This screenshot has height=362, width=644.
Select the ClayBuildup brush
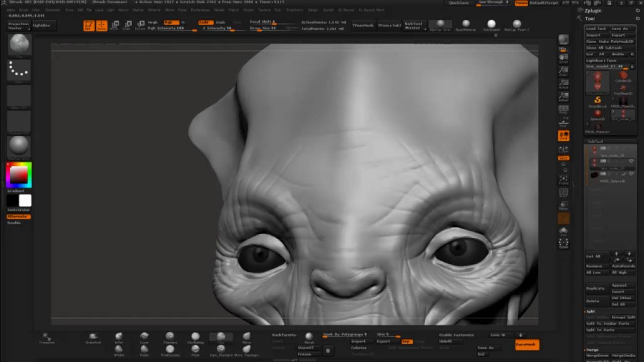(x=195, y=337)
